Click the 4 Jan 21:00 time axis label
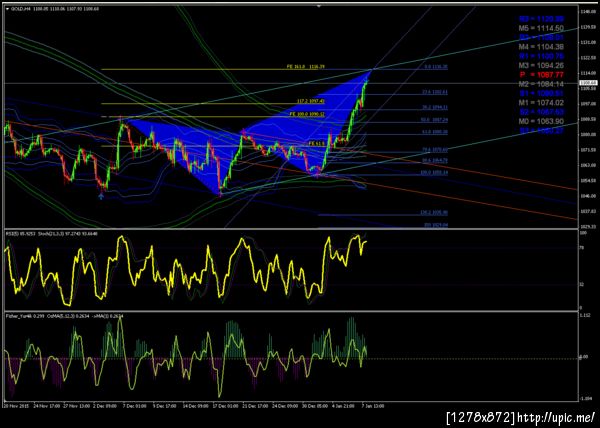Viewport: 600px width, 428px height. (343, 405)
